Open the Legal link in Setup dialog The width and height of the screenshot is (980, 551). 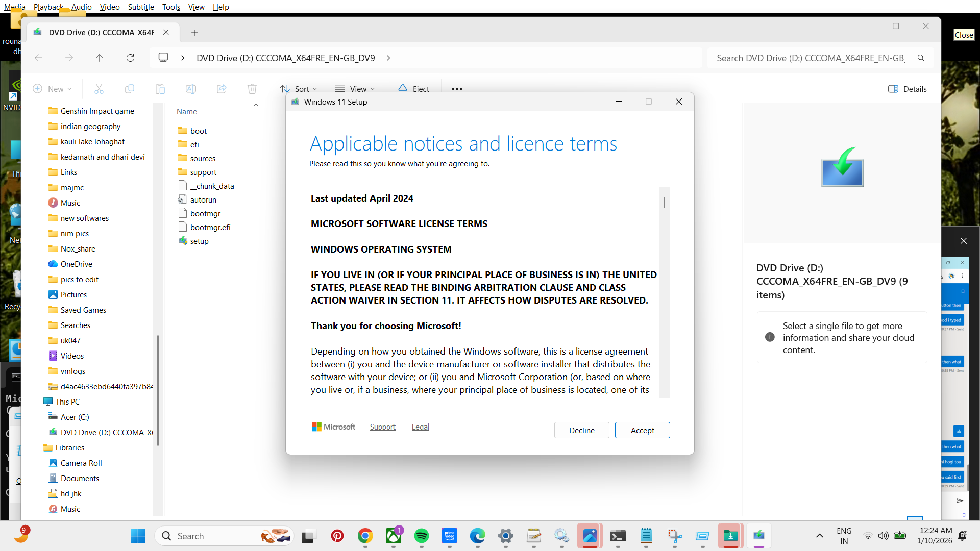pyautogui.click(x=420, y=427)
